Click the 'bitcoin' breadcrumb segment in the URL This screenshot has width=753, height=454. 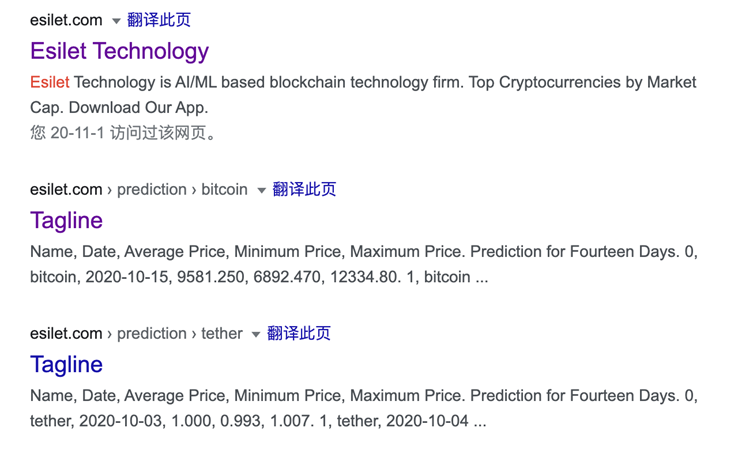point(224,189)
